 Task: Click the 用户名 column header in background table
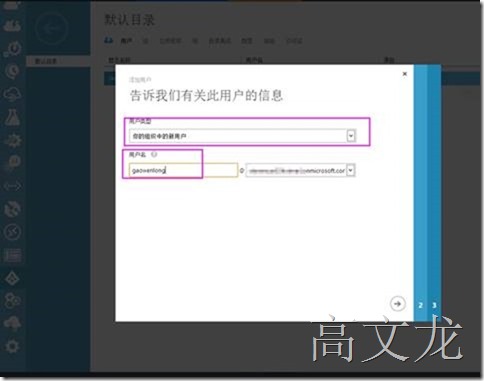254,60
